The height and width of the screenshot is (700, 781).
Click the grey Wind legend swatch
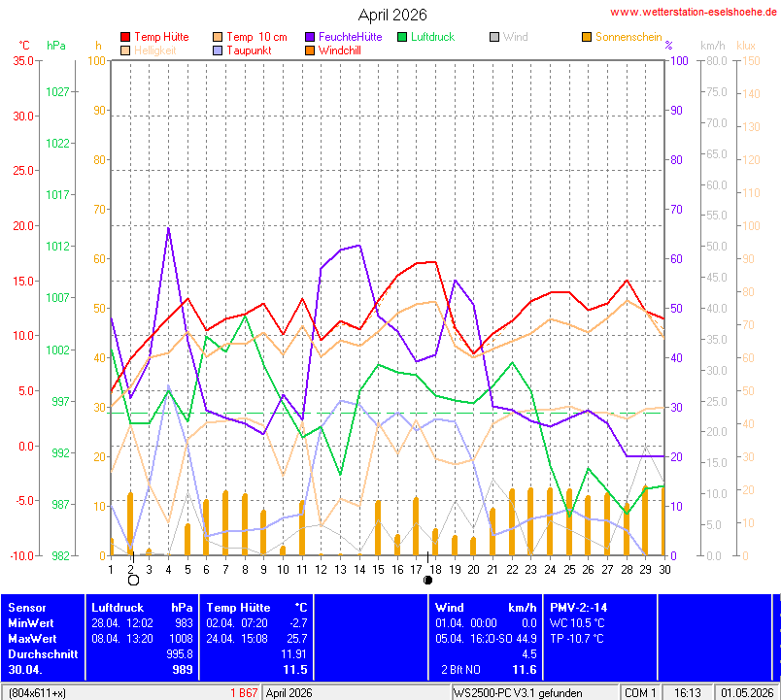(494, 37)
